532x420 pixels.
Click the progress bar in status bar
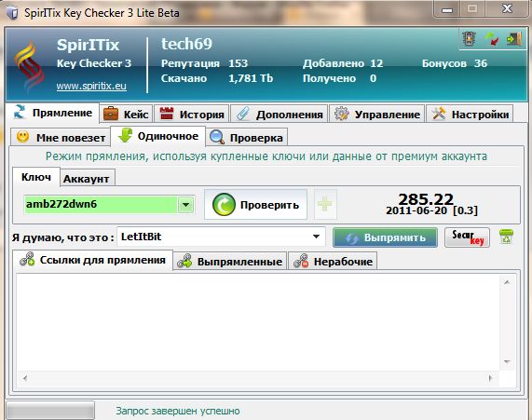point(50,411)
